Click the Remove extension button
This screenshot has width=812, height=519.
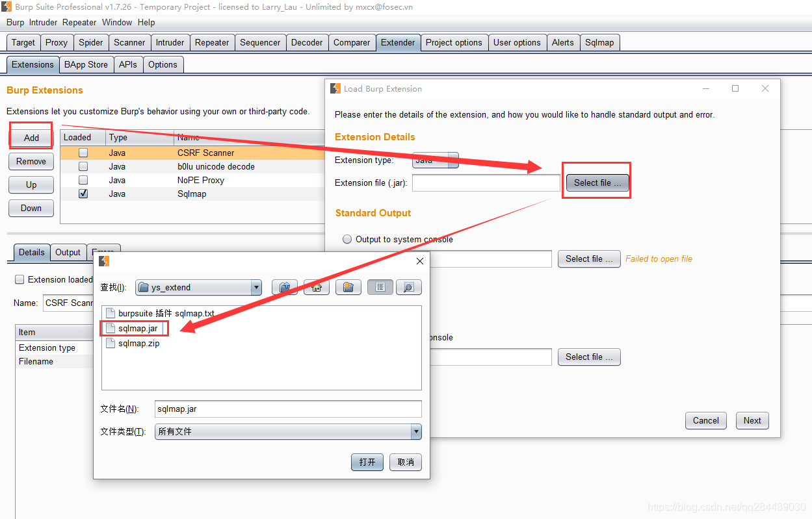(x=31, y=161)
